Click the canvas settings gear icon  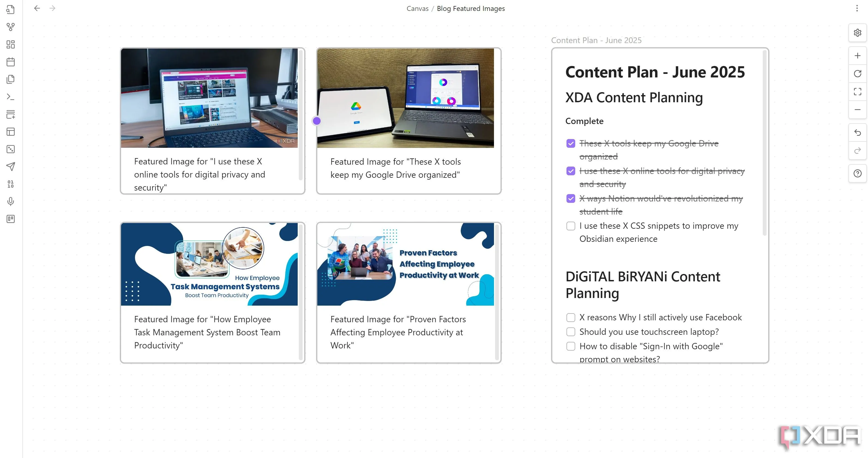(857, 33)
